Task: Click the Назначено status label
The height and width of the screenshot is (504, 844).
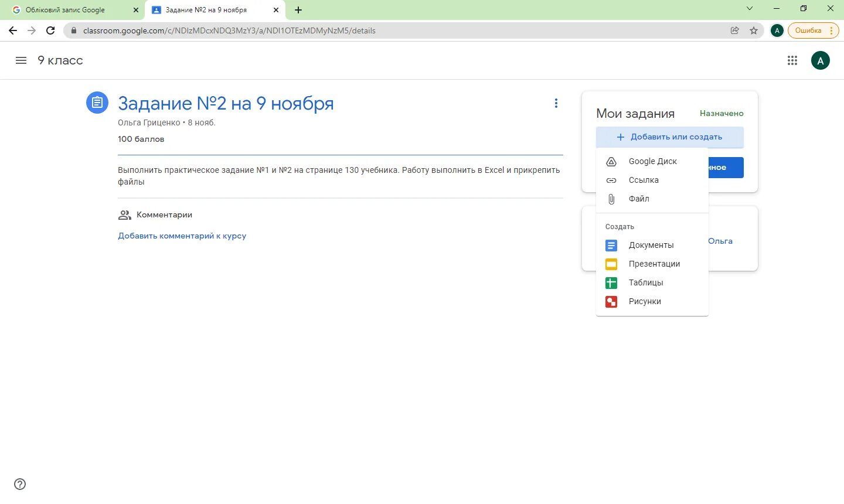Action: (722, 114)
